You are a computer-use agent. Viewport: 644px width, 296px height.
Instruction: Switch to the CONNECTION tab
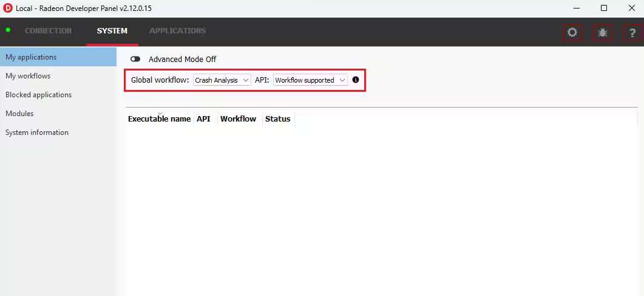48,31
